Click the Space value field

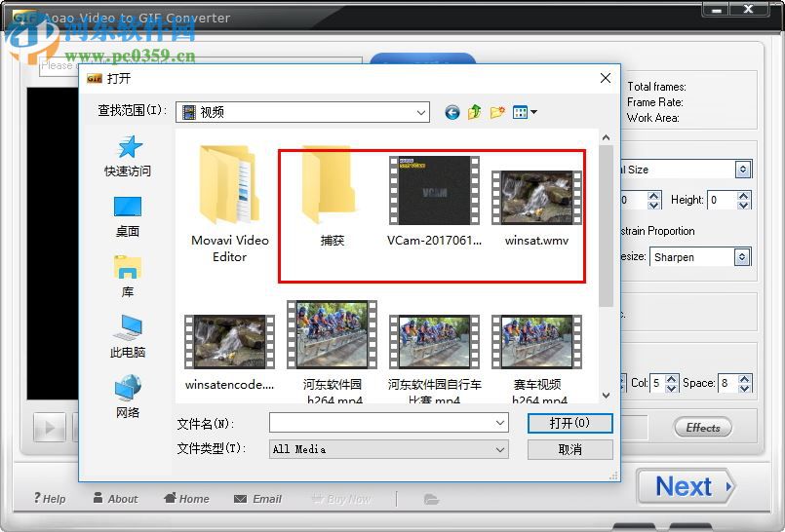click(727, 383)
